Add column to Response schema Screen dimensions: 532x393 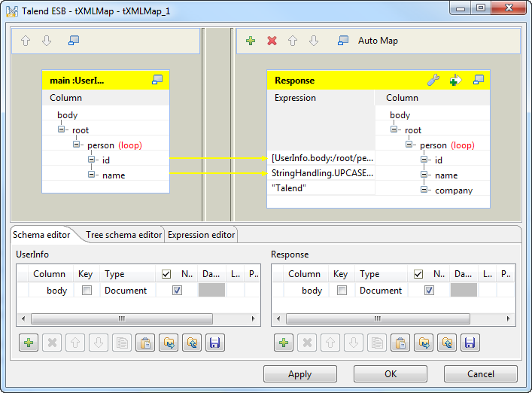pyautogui.click(x=284, y=343)
